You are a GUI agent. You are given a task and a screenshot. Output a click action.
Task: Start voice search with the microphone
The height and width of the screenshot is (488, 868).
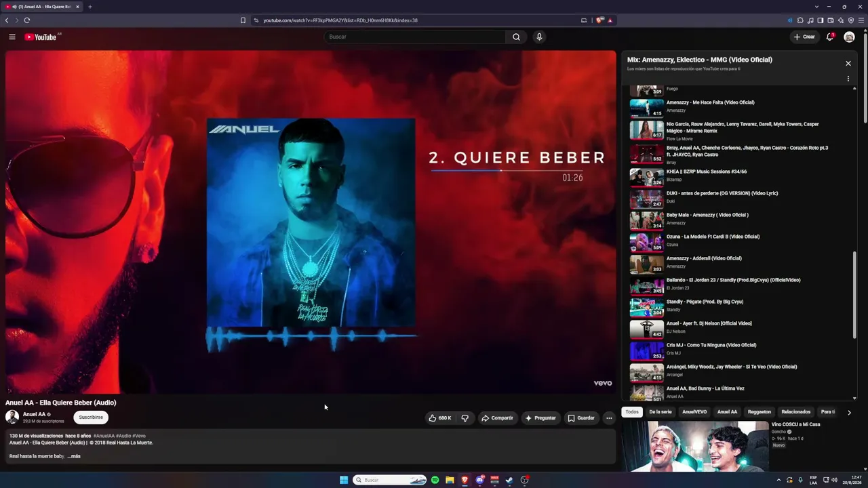(539, 37)
